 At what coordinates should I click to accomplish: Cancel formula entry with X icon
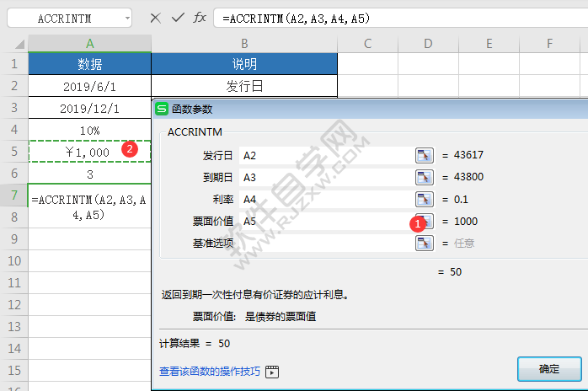pos(155,18)
